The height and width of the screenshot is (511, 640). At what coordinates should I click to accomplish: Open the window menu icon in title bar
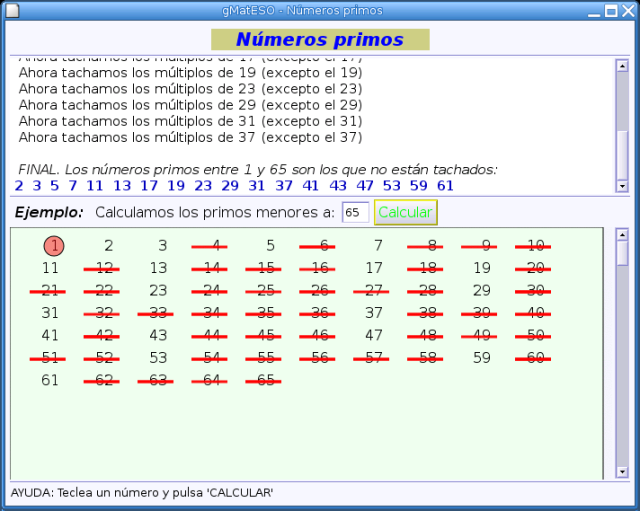click(x=9, y=9)
